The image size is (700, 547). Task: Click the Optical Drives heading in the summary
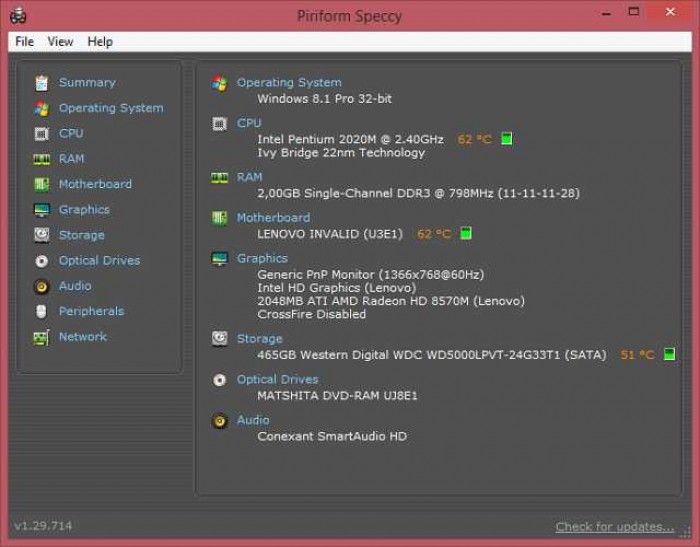[277, 380]
